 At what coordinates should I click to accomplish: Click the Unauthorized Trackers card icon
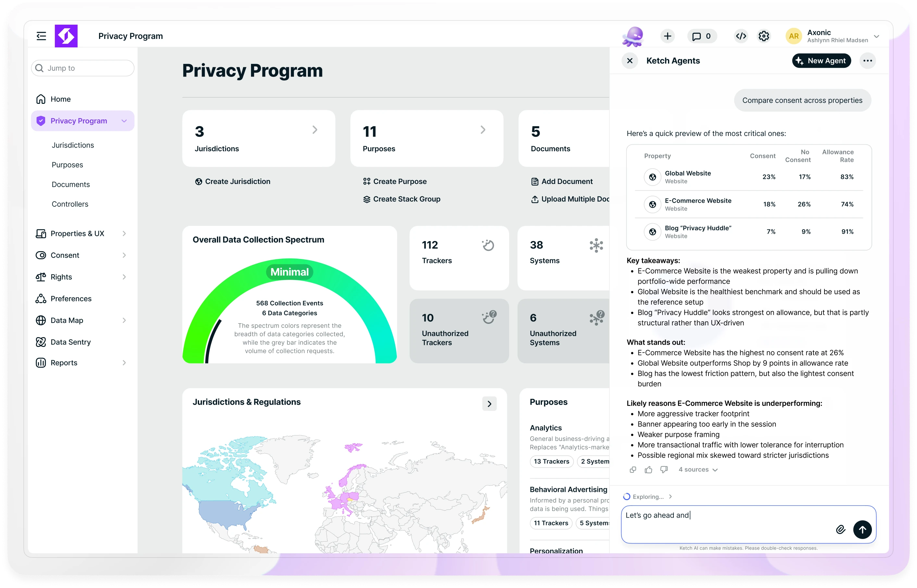[x=489, y=317]
